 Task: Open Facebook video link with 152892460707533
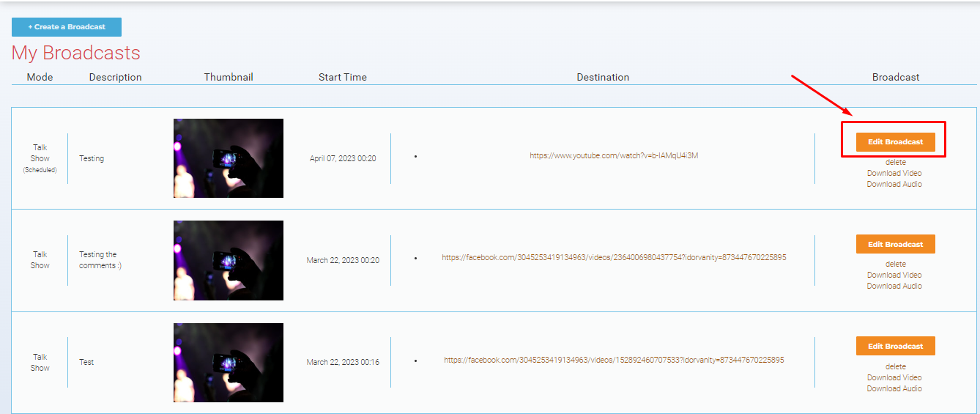614,360
